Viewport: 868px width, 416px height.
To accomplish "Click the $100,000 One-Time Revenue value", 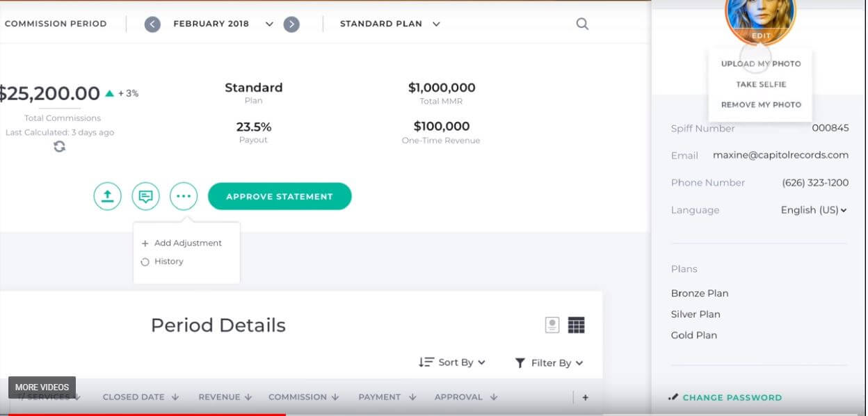I will coord(442,127).
